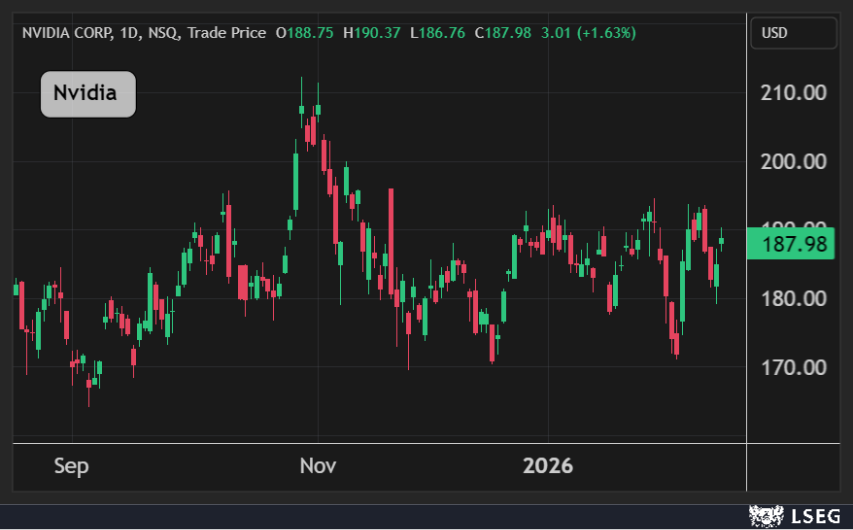Select the Sep marker on time axis
The height and width of the screenshot is (530, 853).
[x=71, y=466]
